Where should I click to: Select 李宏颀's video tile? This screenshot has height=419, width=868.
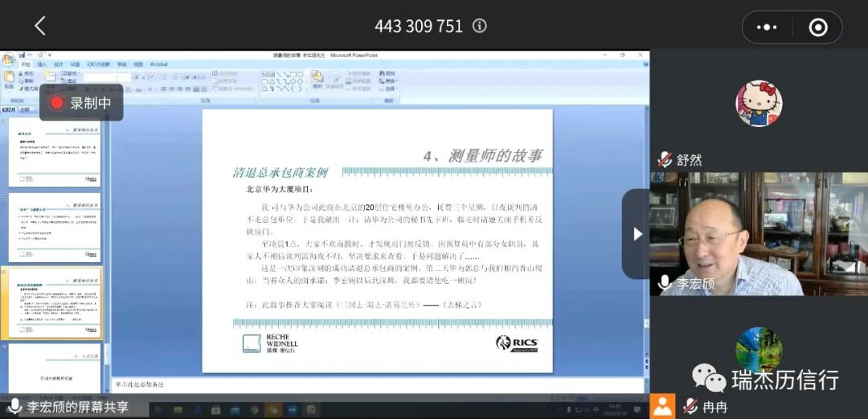[x=759, y=233]
